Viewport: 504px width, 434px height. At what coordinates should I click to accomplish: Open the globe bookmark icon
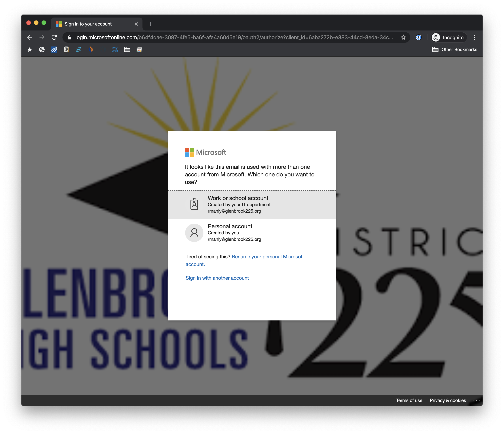[x=42, y=50]
